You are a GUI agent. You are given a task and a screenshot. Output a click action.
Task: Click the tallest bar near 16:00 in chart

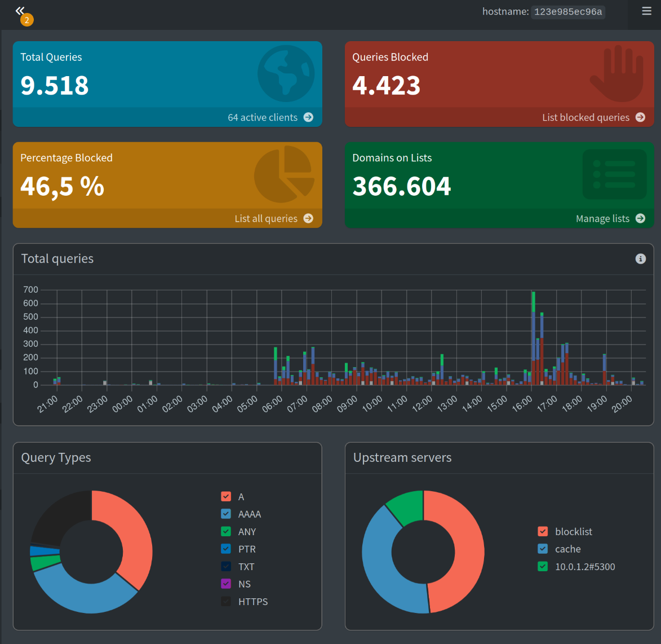click(533, 337)
